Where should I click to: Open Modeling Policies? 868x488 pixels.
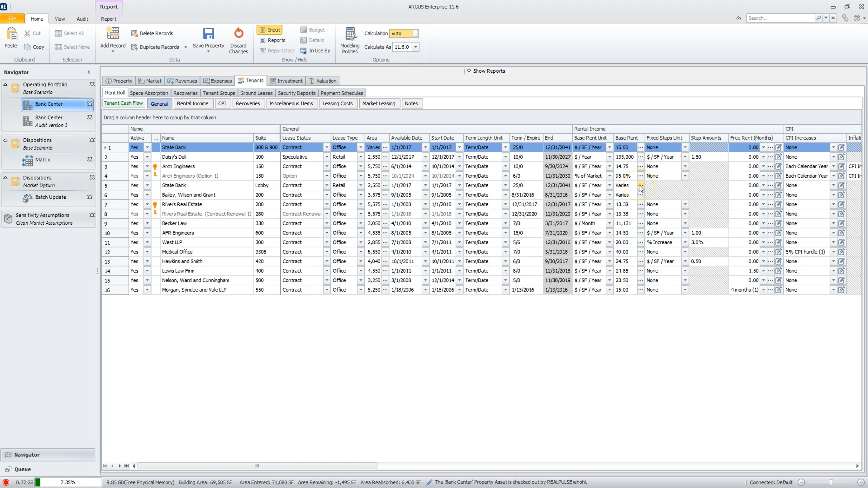point(350,35)
